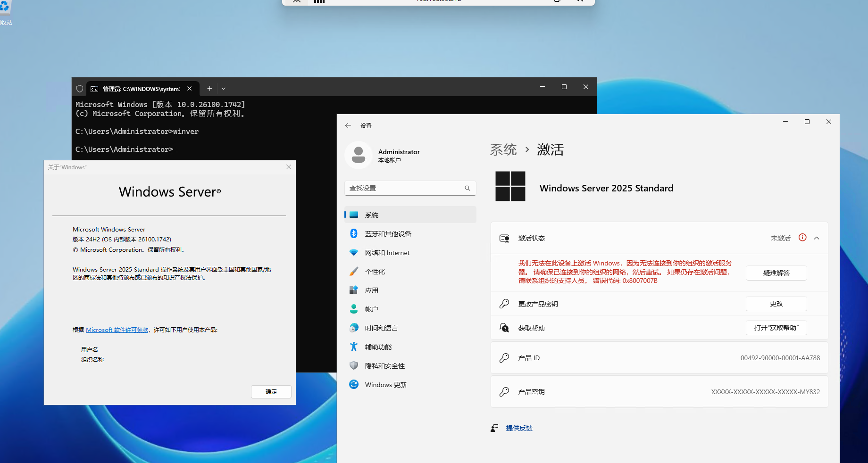Collapse the activation status section

tap(817, 238)
